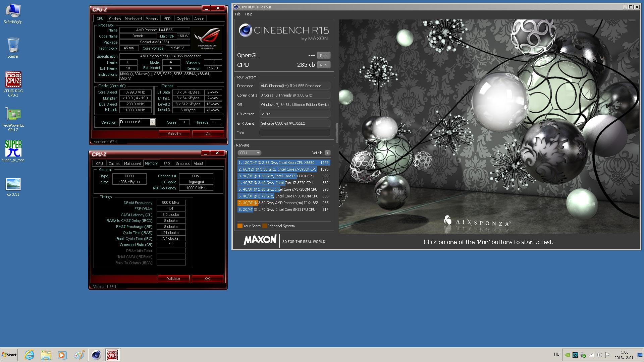Image resolution: width=644 pixels, height=362 pixels.
Task: Click the ranking Details arrow button
Action: pyautogui.click(x=328, y=153)
